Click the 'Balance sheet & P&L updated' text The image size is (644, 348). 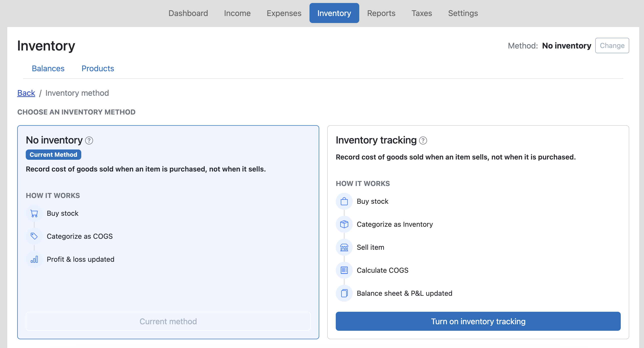tap(404, 293)
